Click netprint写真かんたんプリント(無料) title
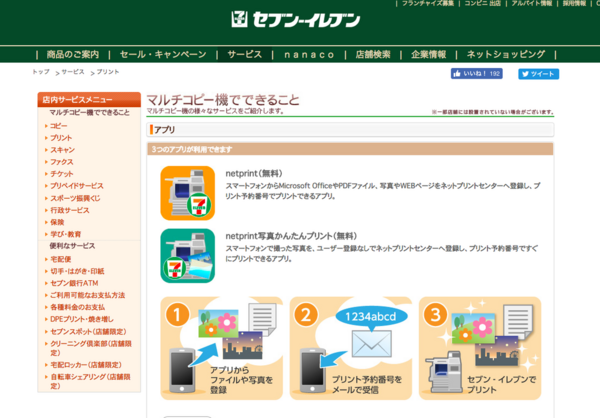This screenshot has height=418, width=600. pyautogui.click(x=291, y=236)
